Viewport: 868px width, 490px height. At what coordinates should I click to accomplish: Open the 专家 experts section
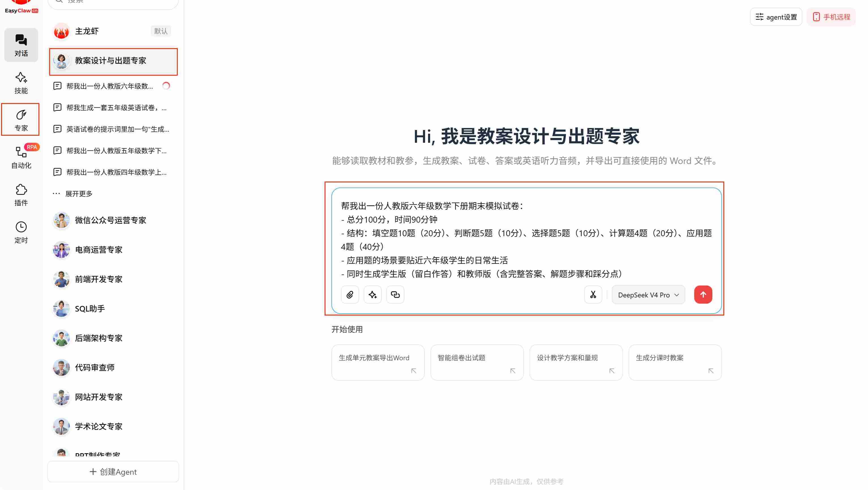tap(21, 120)
